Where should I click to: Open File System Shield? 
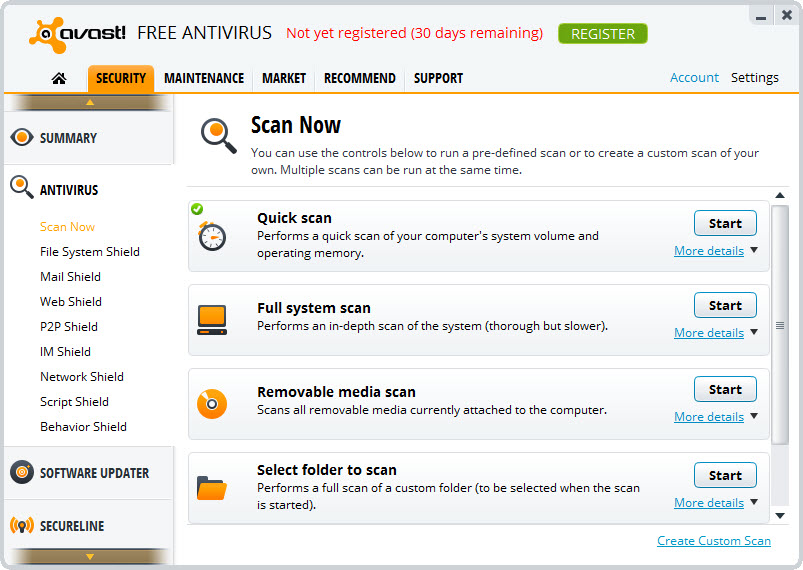tap(90, 252)
